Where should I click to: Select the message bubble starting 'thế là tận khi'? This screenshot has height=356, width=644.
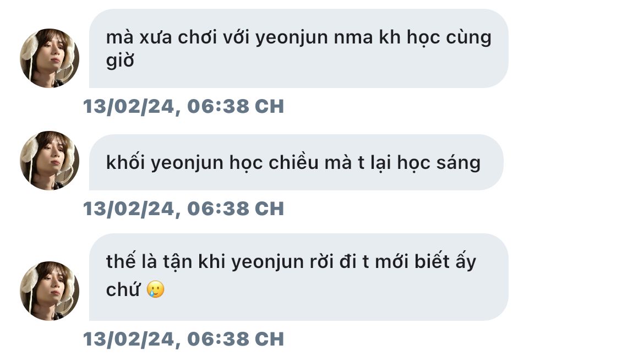click(298, 277)
